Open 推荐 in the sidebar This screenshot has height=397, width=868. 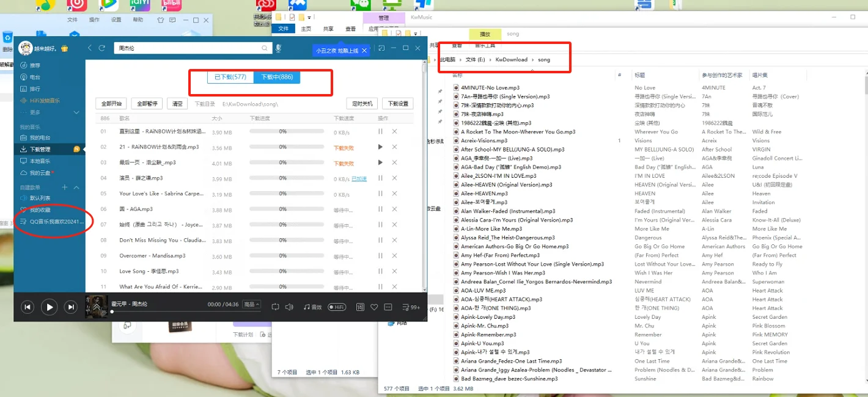(35, 65)
